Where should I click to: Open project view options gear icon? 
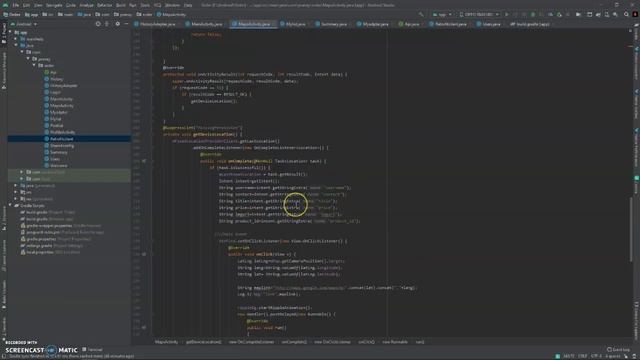tap(118, 24)
